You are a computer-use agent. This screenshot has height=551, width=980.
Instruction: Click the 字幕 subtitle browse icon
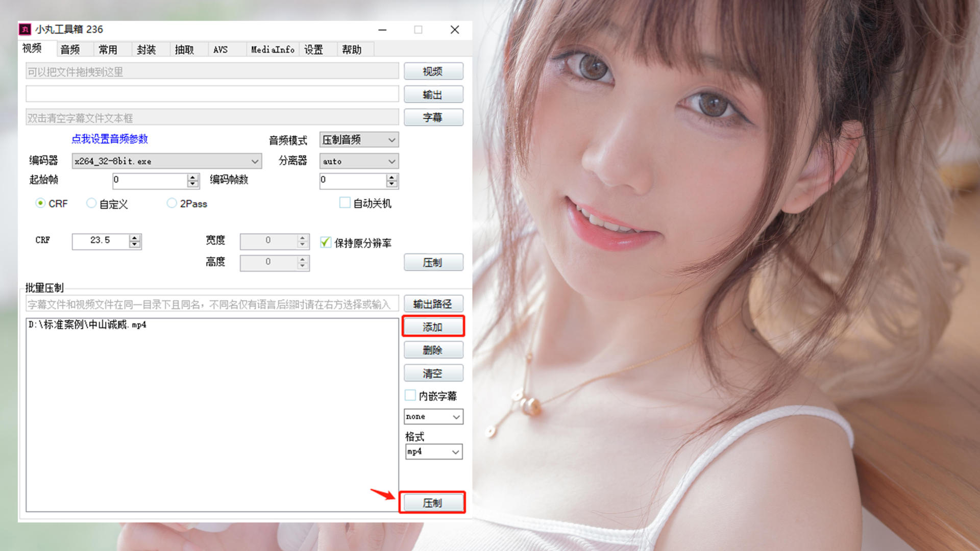point(434,116)
